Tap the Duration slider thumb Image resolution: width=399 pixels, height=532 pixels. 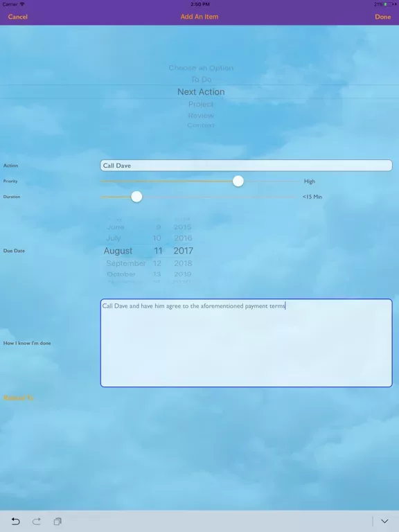coord(136,197)
